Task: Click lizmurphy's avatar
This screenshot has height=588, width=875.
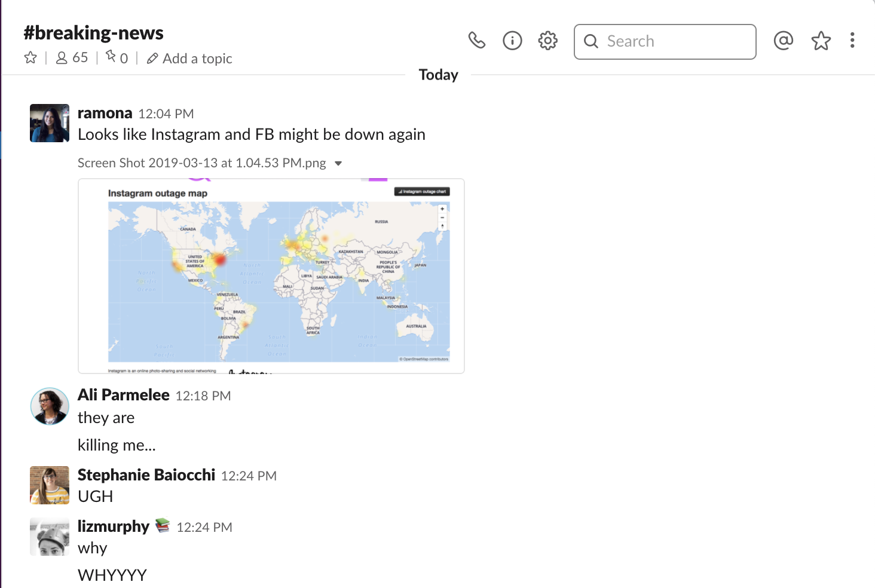Action: pyautogui.click(x=50, y=537)
